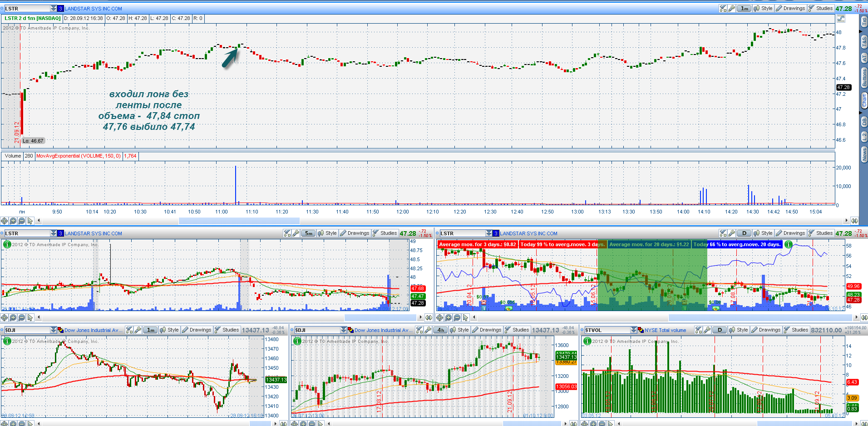Click pan crosshair tool under top chart
This screenshot has height=426, width=868.
click(x=4, y=221)
